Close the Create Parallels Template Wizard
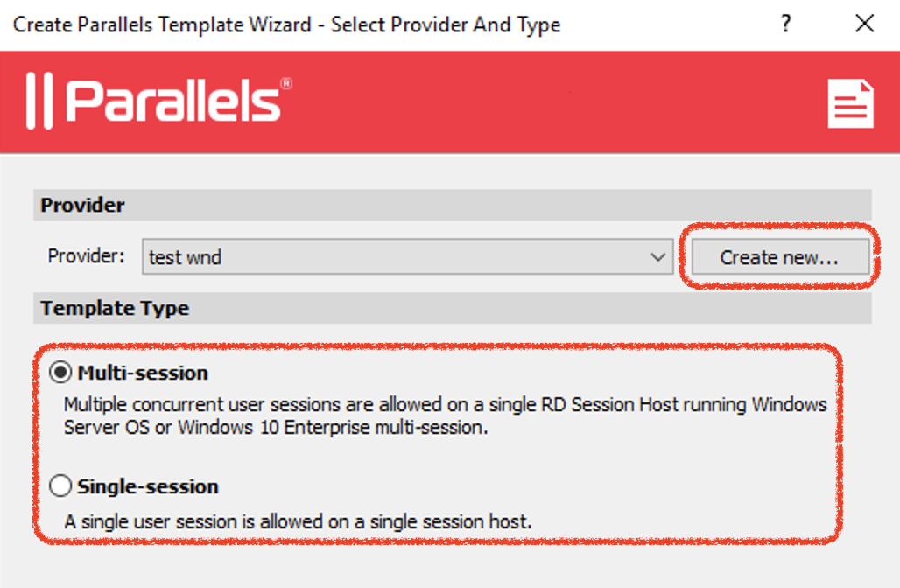Screen dimensions: 900x588 pyautogui.click(x=864, y=24)
